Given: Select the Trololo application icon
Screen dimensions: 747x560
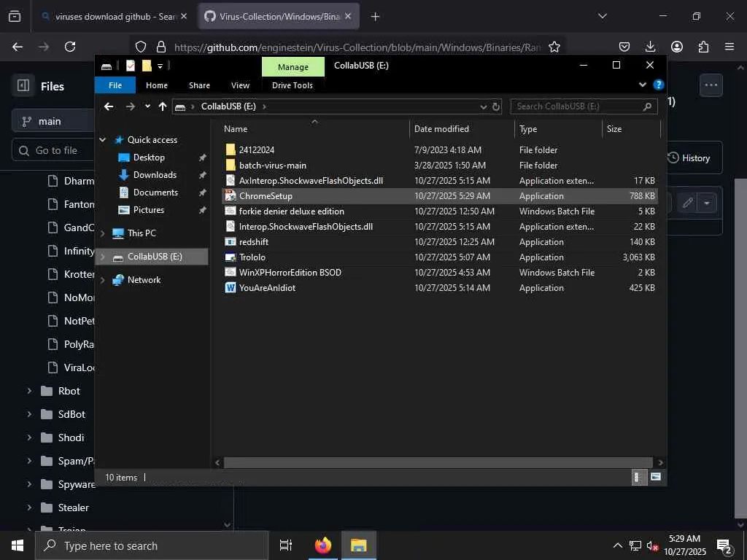Looking at the screenshot, I should point(230,257).
